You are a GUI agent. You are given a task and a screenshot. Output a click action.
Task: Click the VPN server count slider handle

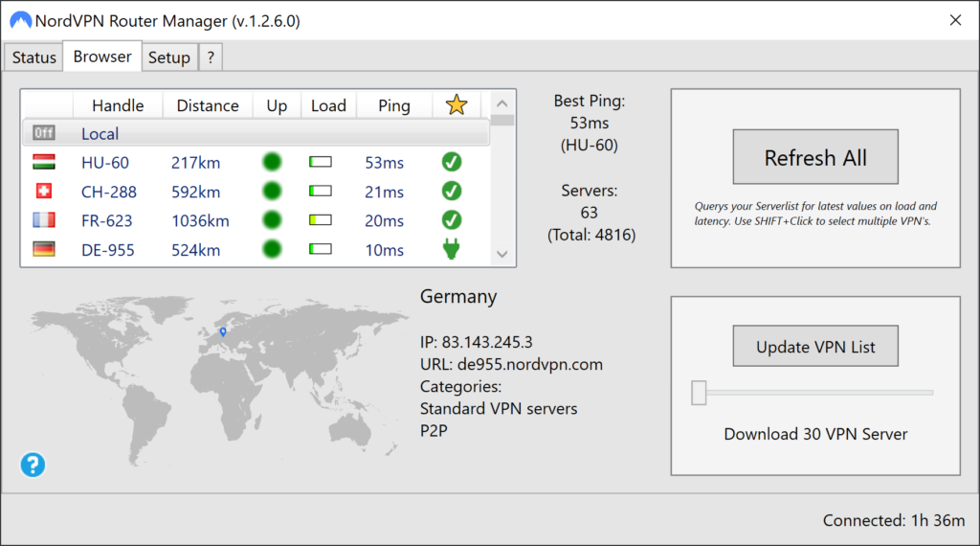tap(699, 392)
